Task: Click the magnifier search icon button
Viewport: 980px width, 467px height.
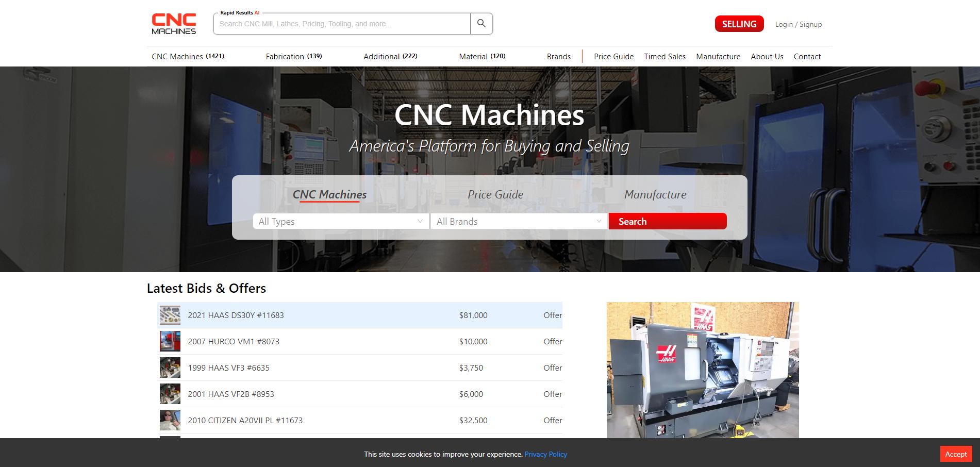Action: pos(481,24)
